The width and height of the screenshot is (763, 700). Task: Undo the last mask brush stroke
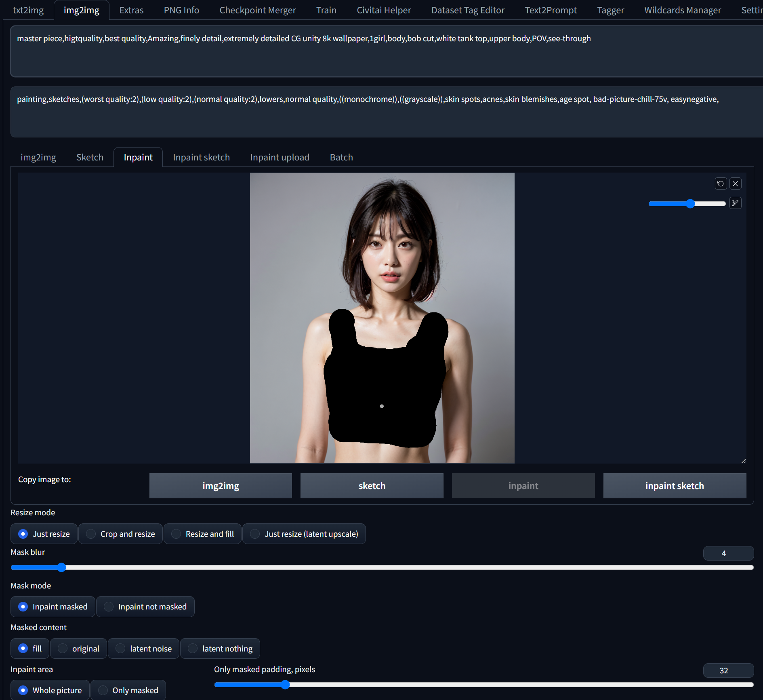pos(721,183)
